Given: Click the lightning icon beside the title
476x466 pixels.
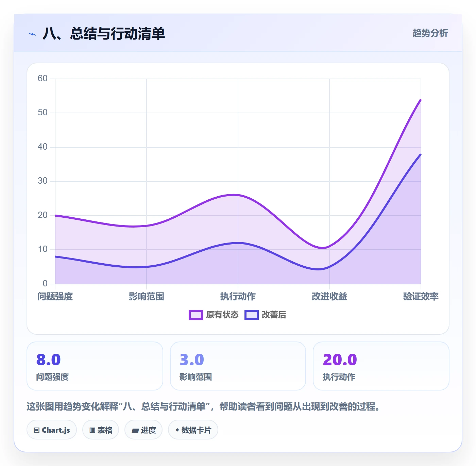Looking at the screenshot, I should (x=32, y=34).
